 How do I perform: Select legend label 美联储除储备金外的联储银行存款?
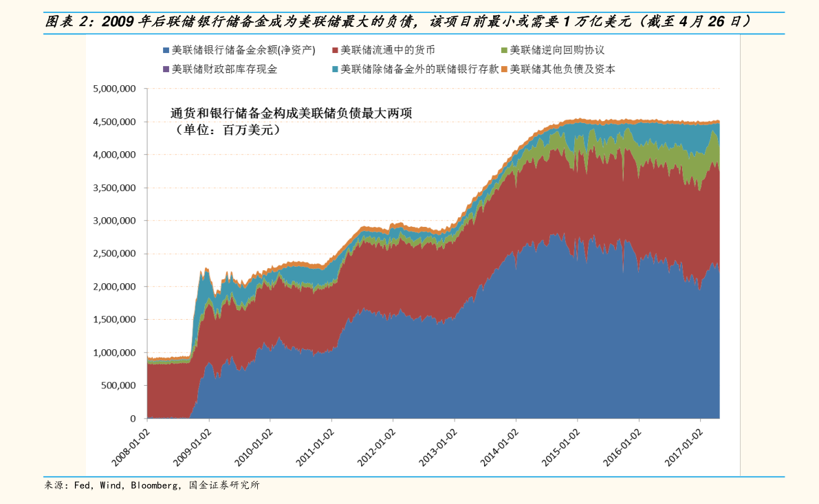[419, 69]
